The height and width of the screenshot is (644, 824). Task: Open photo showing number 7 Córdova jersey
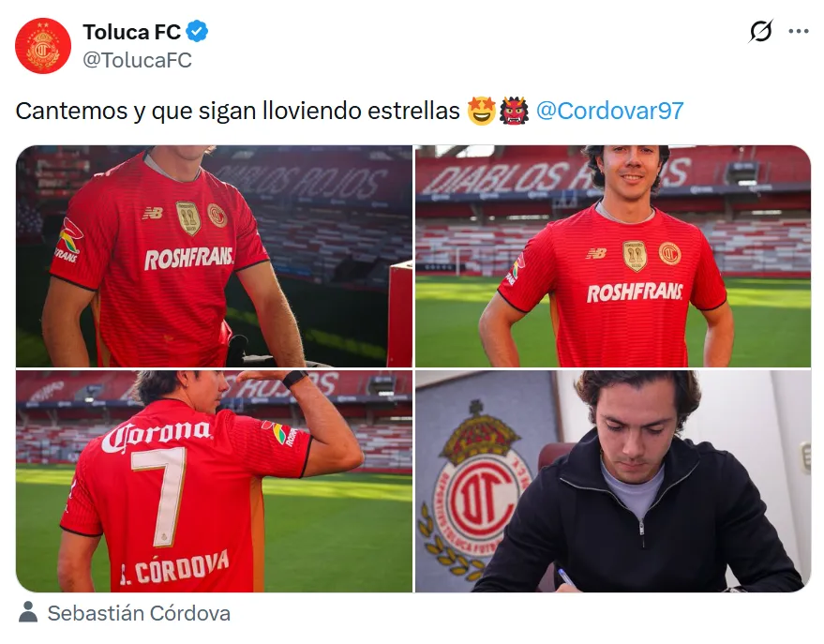click(x=215, y=481)
